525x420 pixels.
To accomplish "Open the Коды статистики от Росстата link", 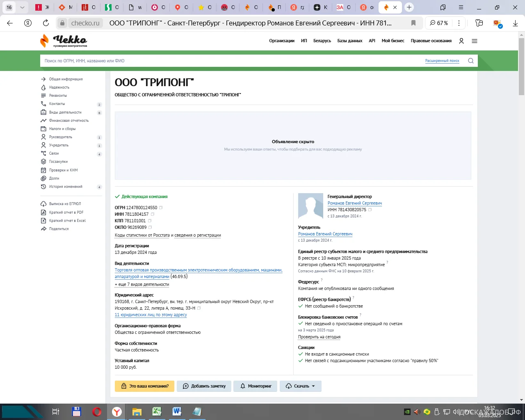I will (x=142, y=235).
